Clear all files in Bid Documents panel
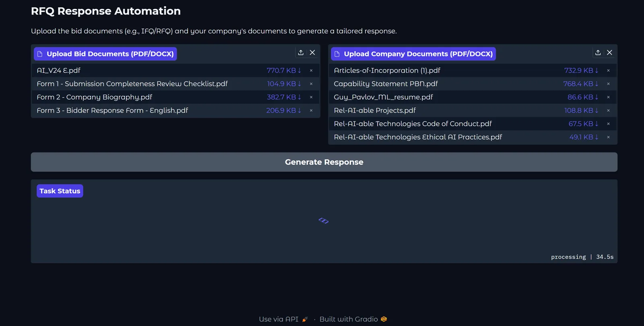 (312, 53)
